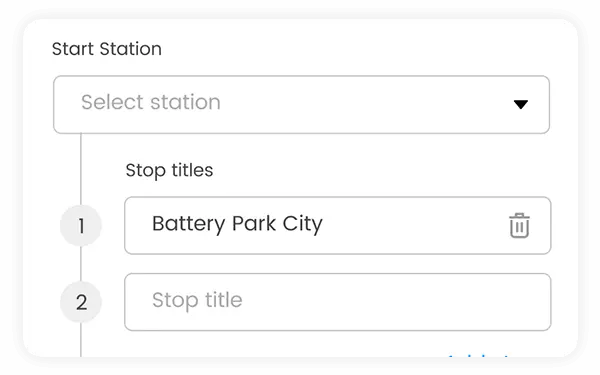This screenshot has height=375, width=600.
Task: Remove stop 1 using the bin icon
Action: [519, 226]
